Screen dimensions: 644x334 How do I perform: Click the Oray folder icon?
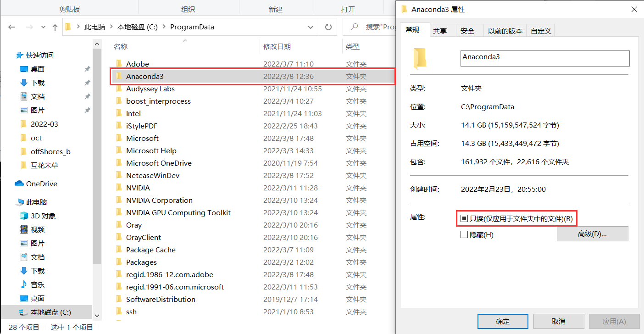[118, 225]
